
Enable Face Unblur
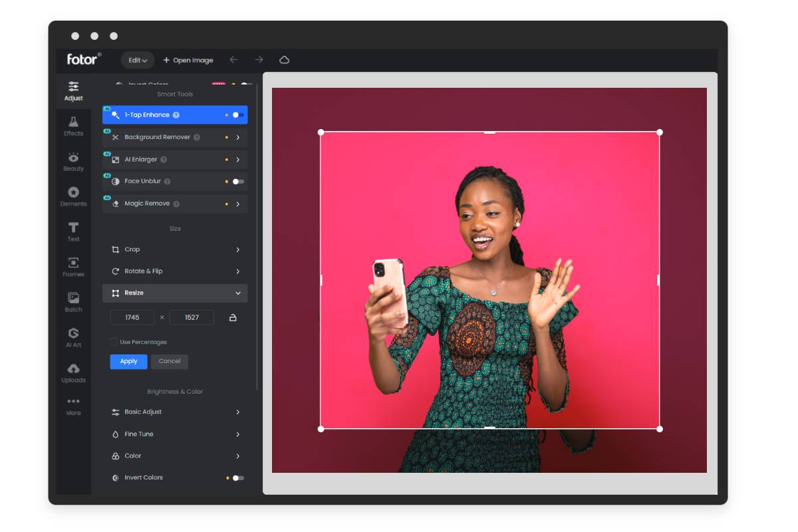coord(237,181)
